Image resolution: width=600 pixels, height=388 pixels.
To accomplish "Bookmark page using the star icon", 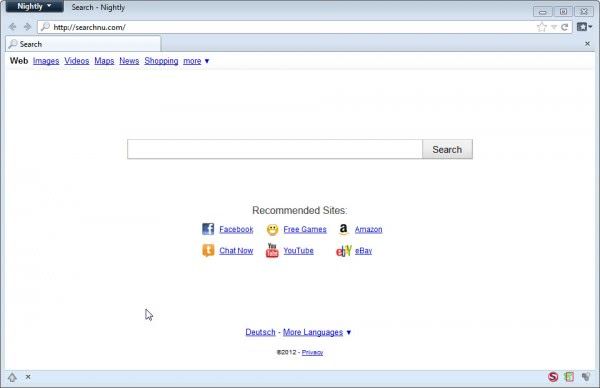I will [x=541, y=27].
